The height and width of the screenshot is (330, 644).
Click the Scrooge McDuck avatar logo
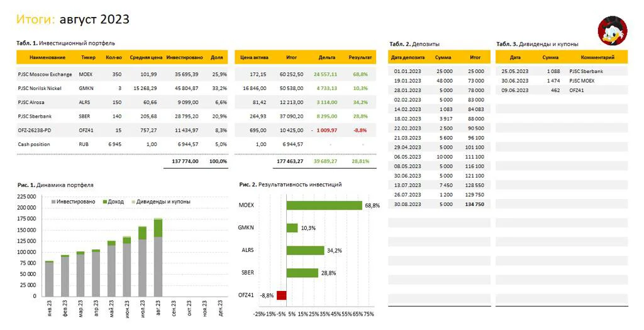point(613,30)
